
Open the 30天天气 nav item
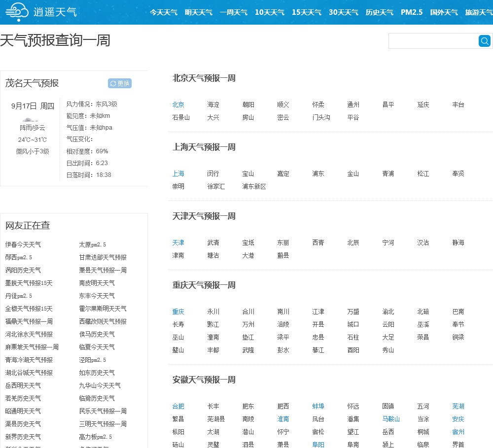pos(344,12)
